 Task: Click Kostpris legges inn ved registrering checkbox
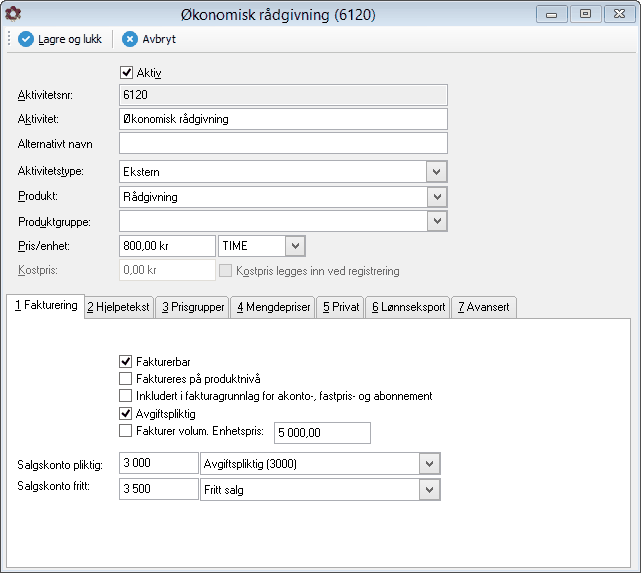click(225, 271)
